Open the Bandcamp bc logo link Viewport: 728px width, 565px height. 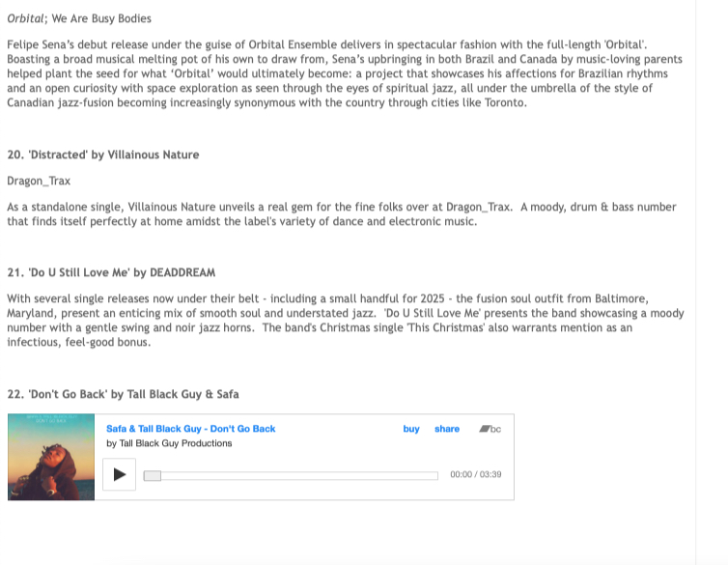point(490,429)
